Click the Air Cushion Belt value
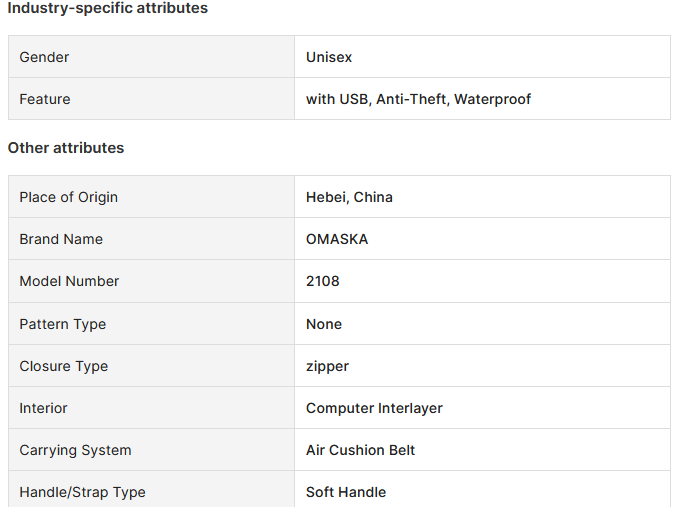Image resolution: width=675 pixels, height=507 pixels. tap(360, 450)
